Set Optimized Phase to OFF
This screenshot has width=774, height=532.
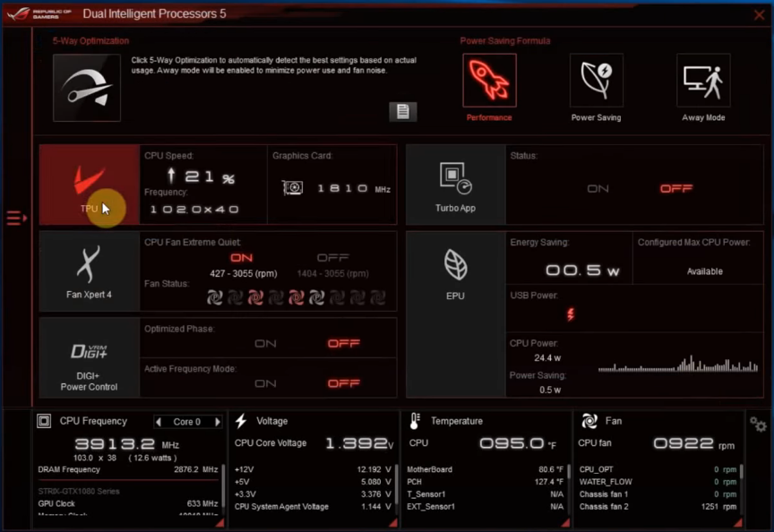(x=344, y=344)
